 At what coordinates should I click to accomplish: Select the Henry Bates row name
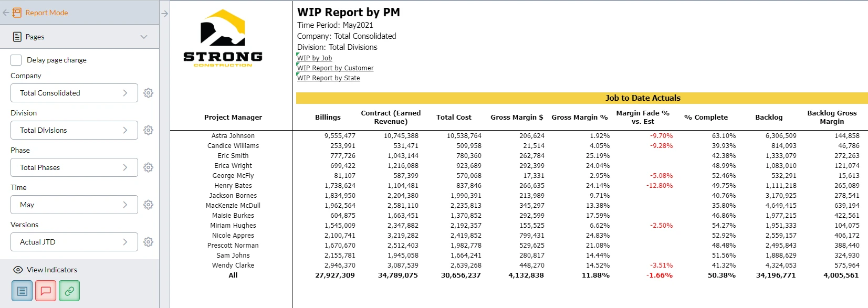(x=233, y=186)
